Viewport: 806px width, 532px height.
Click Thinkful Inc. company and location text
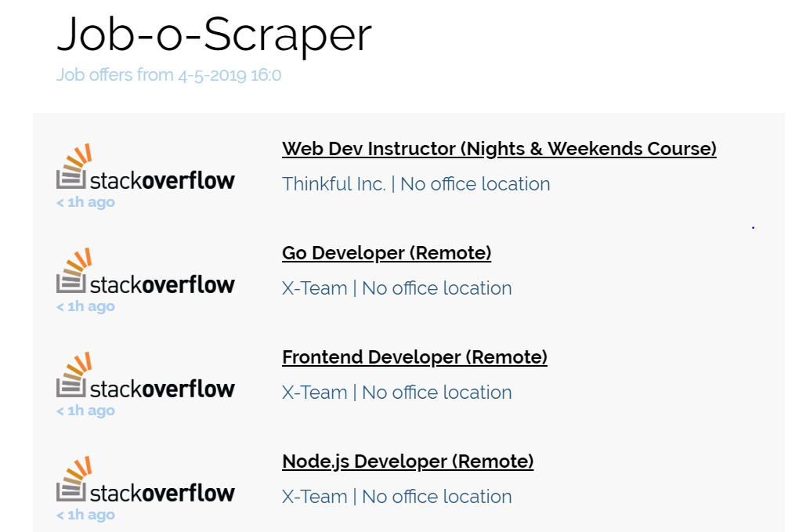[x=416, y=184]
